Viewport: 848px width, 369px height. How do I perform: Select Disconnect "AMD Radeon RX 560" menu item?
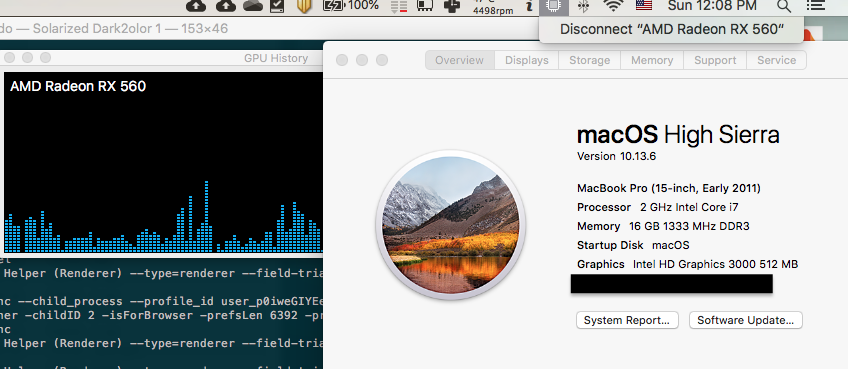tap(671, 29)
